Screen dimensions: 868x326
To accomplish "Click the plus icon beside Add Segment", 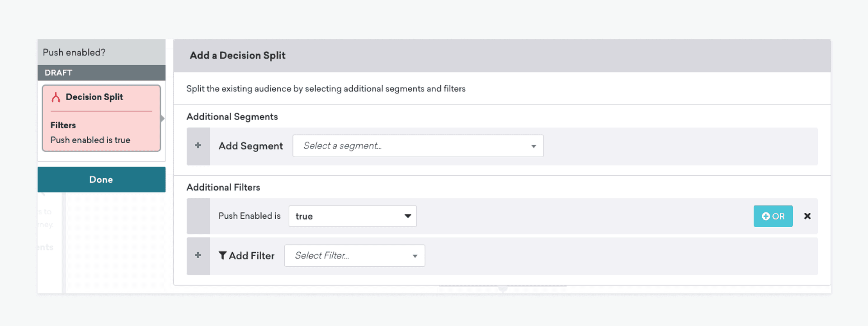I will [198, 146].
